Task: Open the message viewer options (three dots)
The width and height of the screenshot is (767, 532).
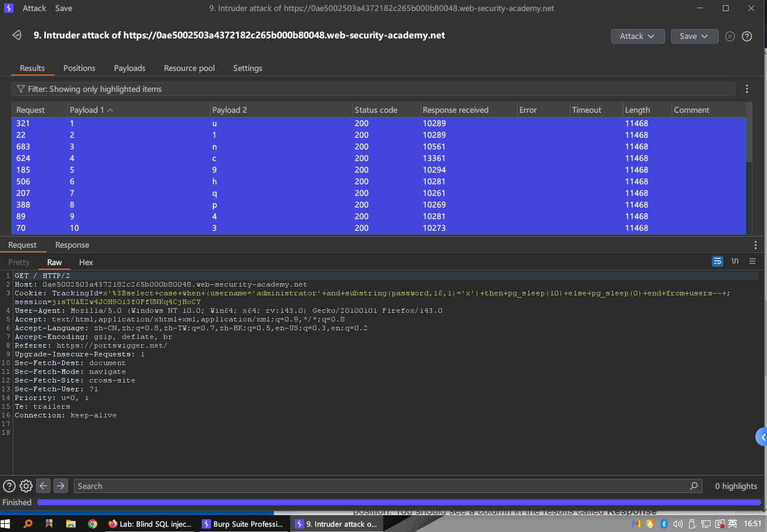Action: (755, 245)
